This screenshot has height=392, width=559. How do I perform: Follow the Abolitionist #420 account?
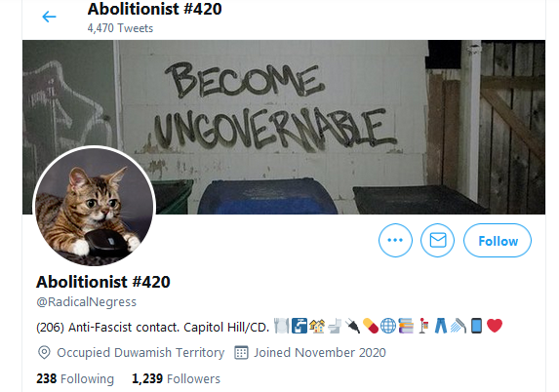pyautogui.click(x=498, y=240)
